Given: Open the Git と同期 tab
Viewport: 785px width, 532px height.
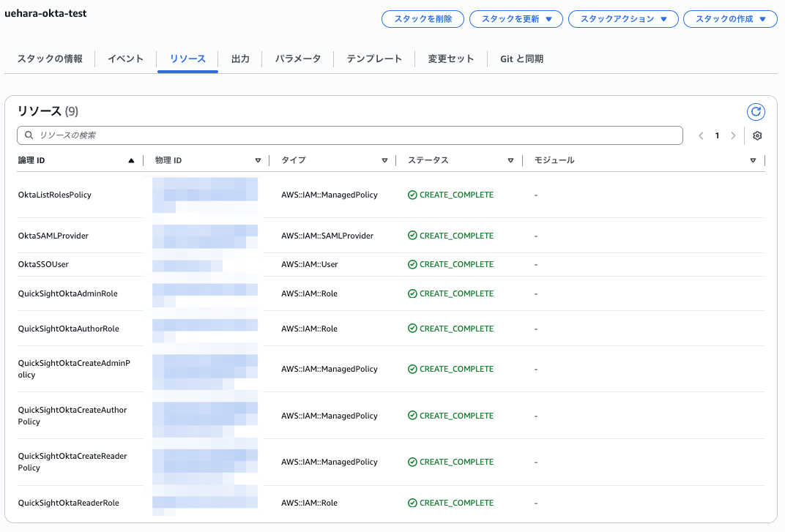Looking at the screenshot, I should coord(521,59).
